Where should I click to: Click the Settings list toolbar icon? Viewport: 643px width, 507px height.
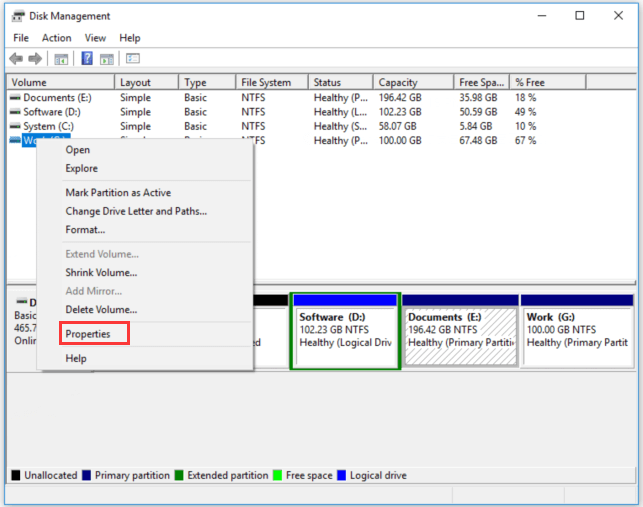[x=133, y=59]
